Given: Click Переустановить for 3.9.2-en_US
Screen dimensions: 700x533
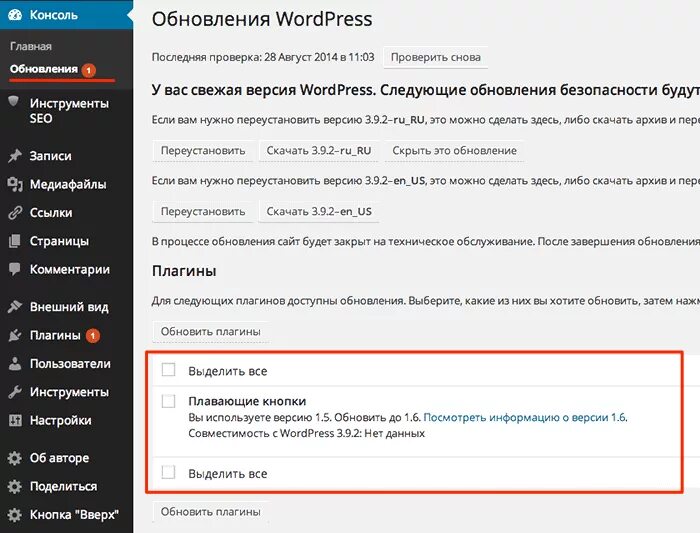Looking at the screenshot, I should 203,211.
